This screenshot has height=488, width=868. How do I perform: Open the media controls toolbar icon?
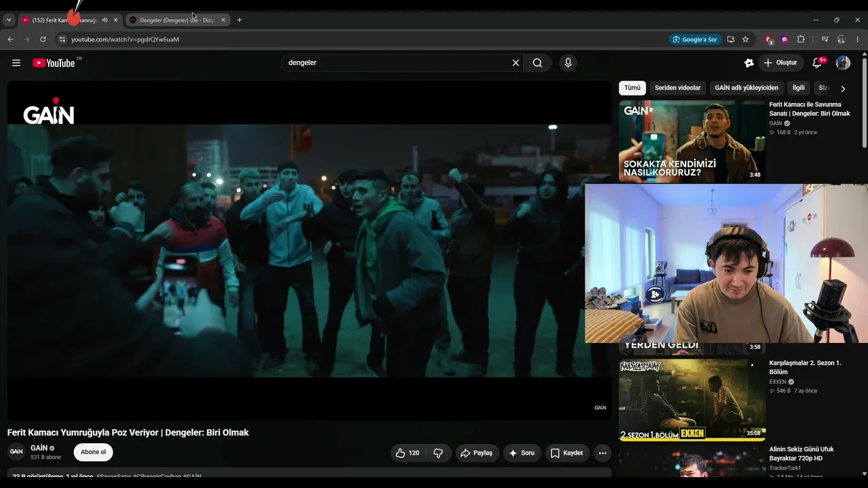coord(825,39)
